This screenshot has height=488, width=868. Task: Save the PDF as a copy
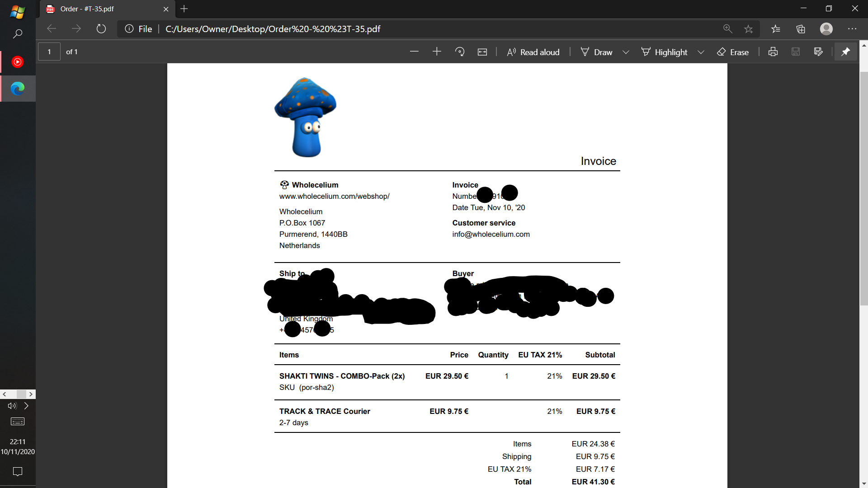point(818,52)
